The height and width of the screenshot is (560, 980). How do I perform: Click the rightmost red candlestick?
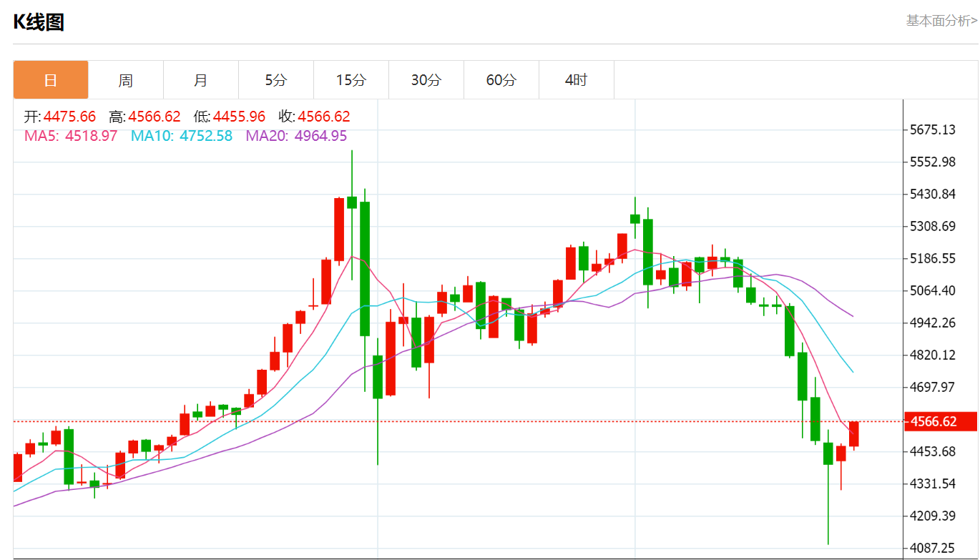coord(854,434)
